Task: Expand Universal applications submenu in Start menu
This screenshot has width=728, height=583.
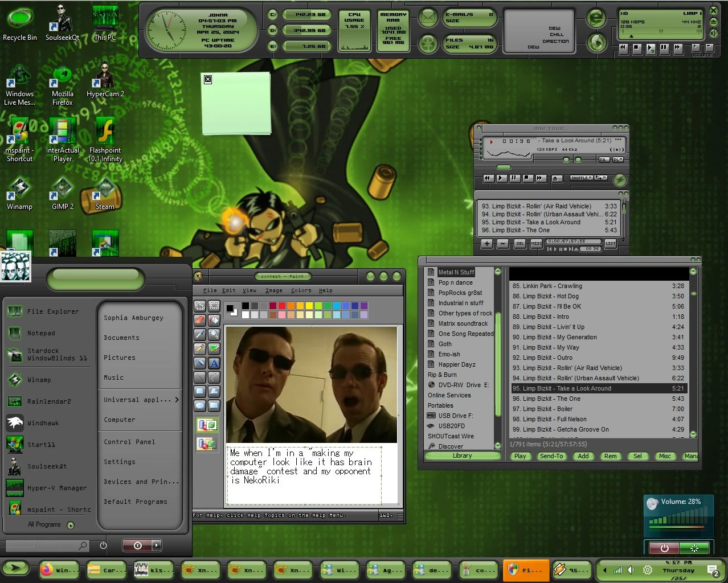Action: click(141, 400)
